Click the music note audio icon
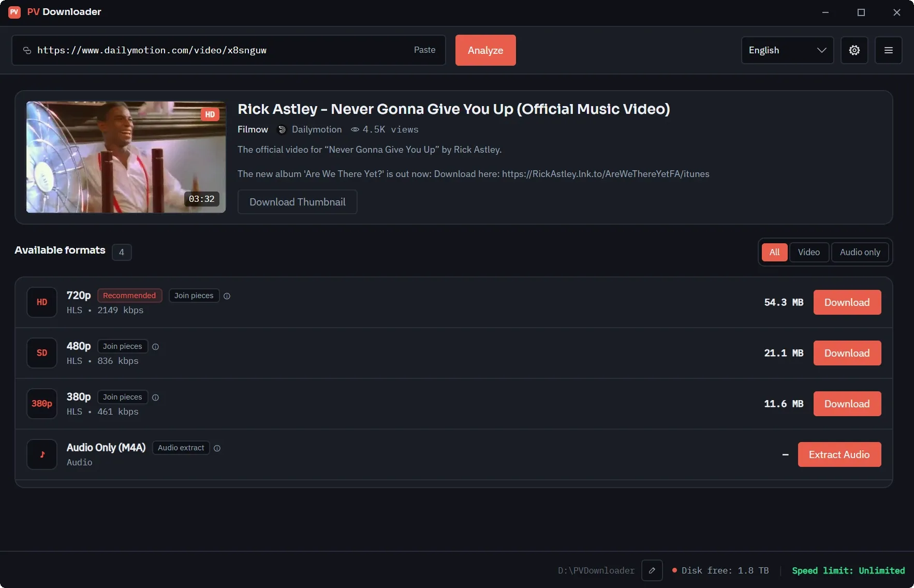 (x=42, y=454)
